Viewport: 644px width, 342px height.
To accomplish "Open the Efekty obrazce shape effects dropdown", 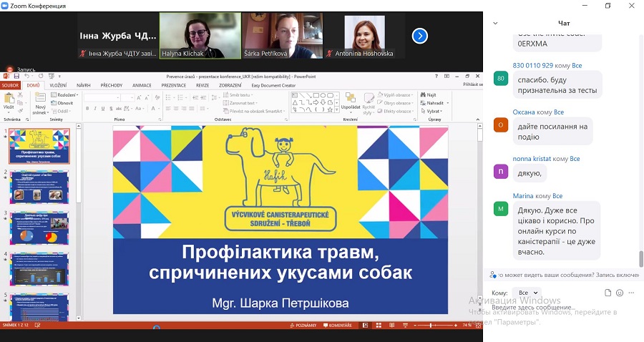I will (396, 112).
